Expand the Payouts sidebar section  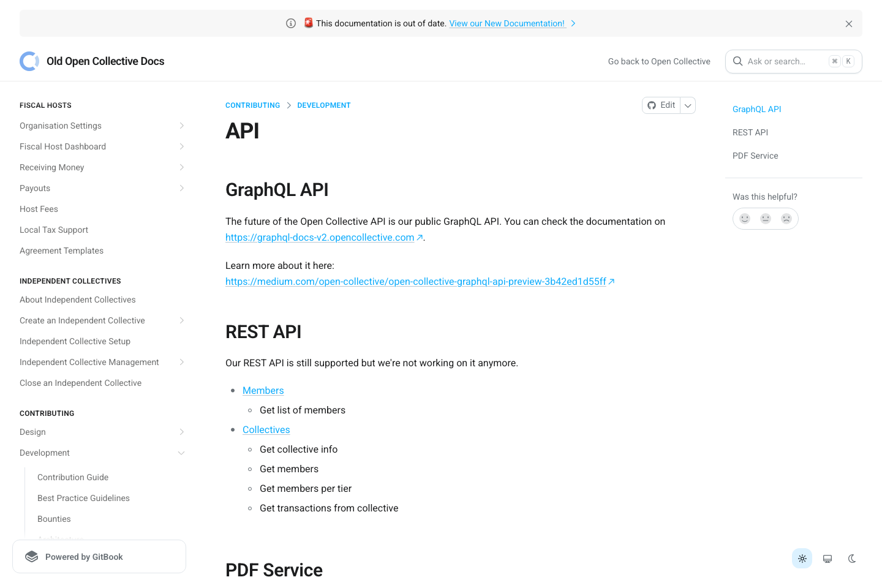coord(181,188)
